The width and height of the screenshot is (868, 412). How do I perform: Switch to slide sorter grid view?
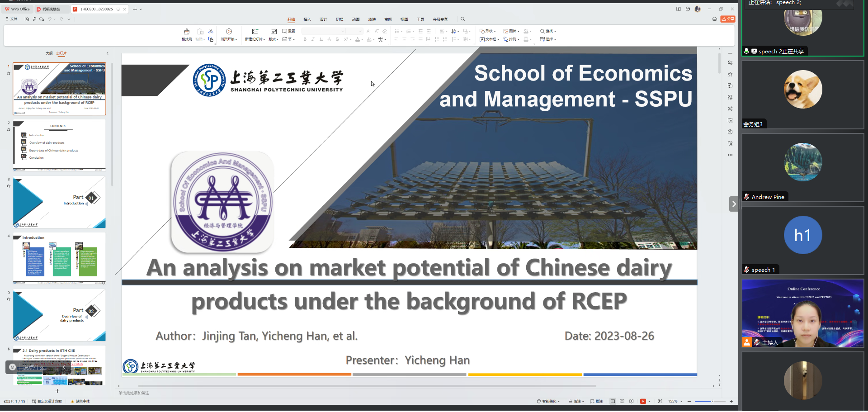coord(622,401)
